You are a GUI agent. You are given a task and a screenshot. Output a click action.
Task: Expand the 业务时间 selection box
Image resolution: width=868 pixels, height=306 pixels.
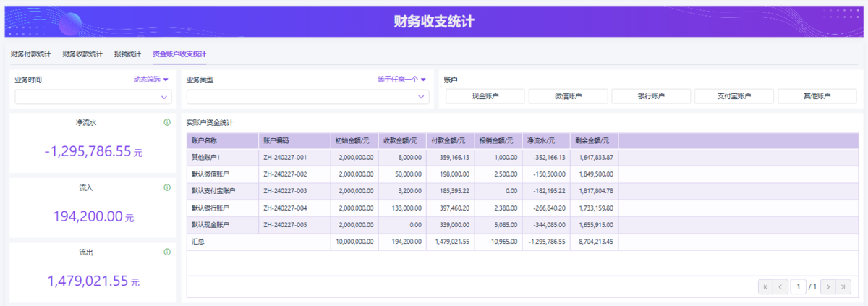pos(93,97)
